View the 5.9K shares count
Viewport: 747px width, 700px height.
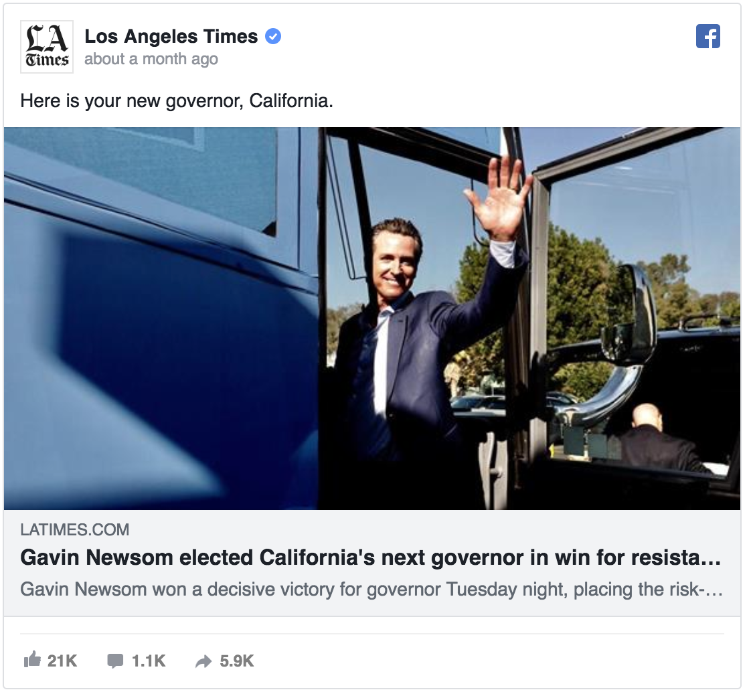pyautogui.click(x=237, y=661)
